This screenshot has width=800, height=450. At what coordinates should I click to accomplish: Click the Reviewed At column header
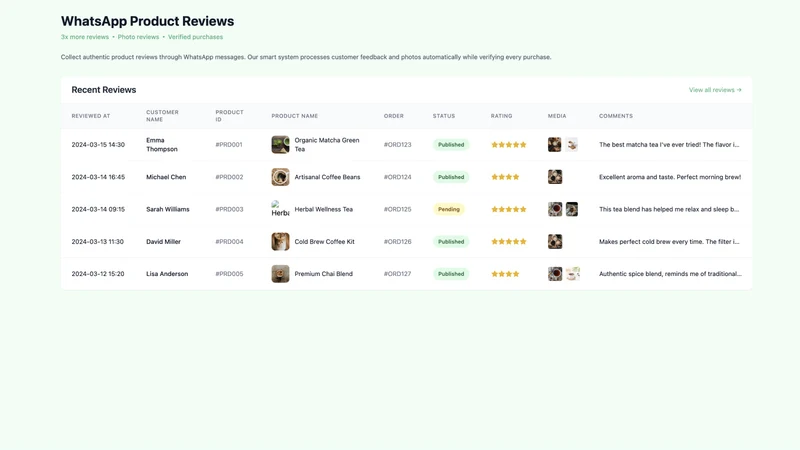click(x=91, y=116)
